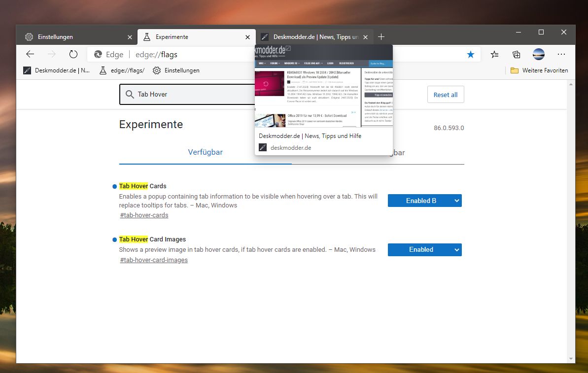Open Tab Hover Card Images Enabled dropdown

click(x=424, y=250)
